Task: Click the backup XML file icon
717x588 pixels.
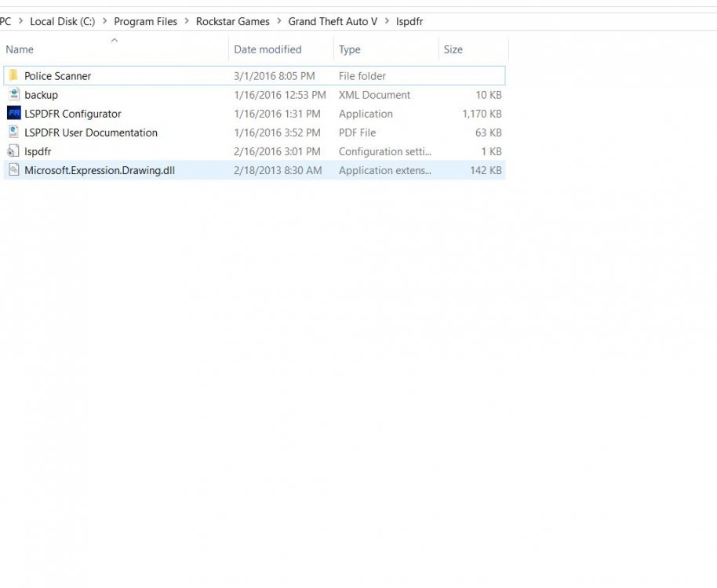Action: (13, 94)
